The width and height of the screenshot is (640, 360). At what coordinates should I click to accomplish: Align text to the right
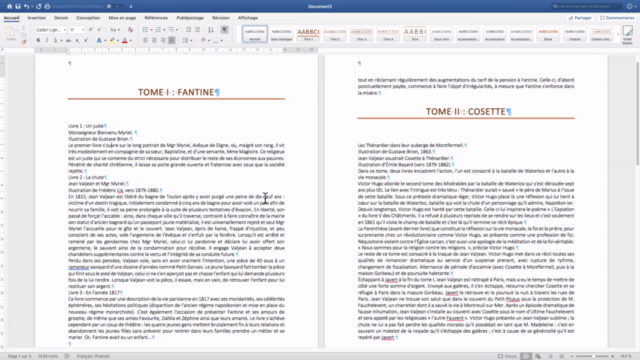(x=163, y=40)
